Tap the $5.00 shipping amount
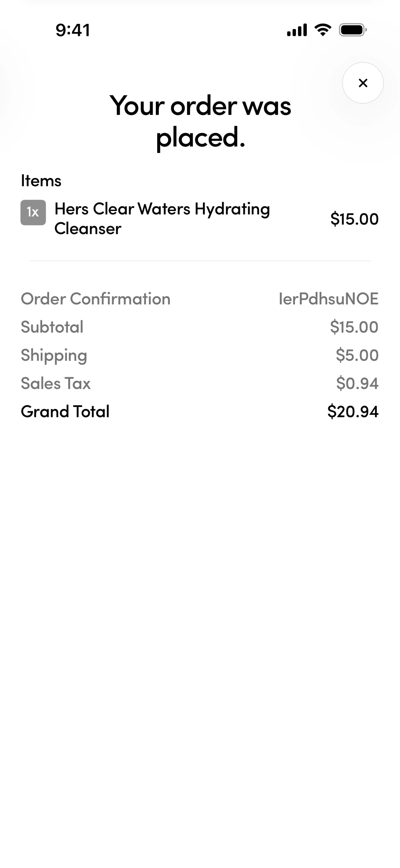 357,355
